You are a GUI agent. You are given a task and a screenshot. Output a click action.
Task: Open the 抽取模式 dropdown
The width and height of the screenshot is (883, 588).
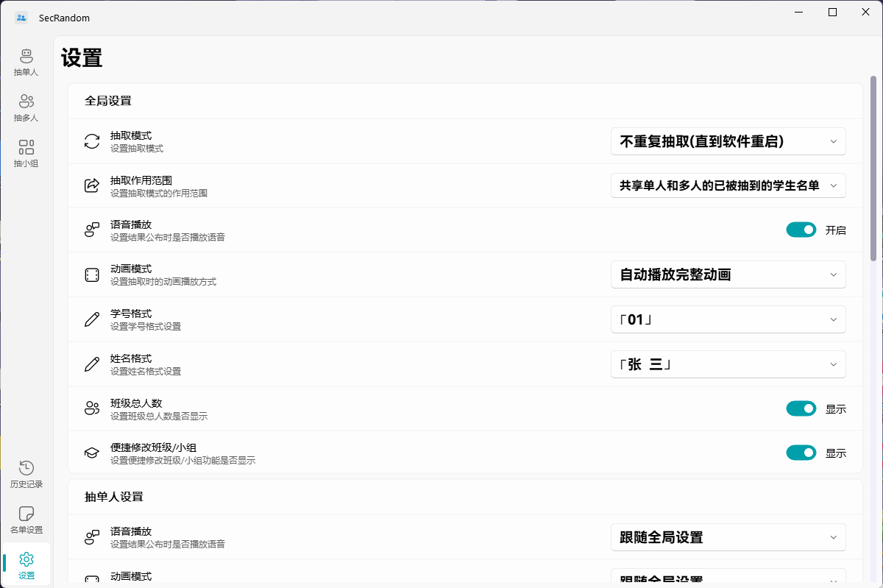tap(728, 141)
